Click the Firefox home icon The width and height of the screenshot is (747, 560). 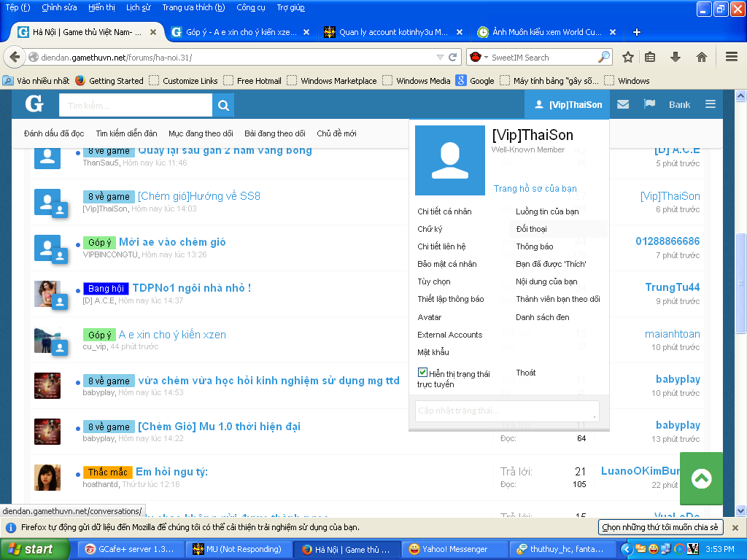[701, 57]
